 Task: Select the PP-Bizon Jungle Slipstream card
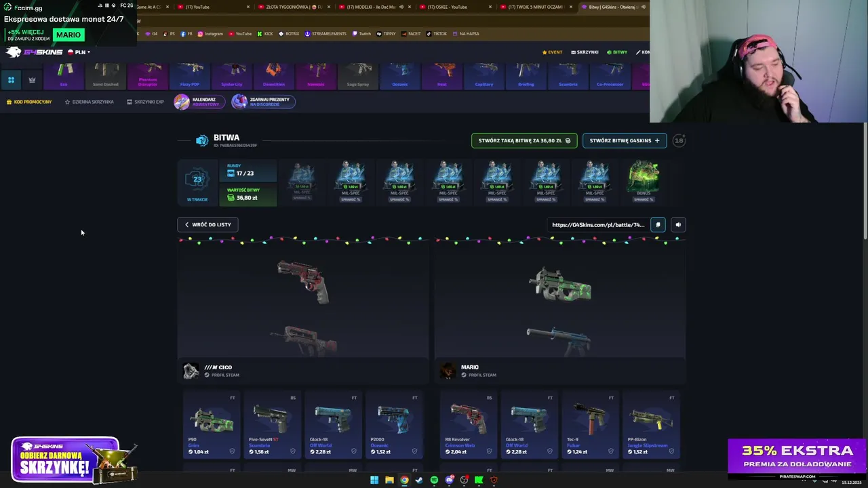coord(651,426)
